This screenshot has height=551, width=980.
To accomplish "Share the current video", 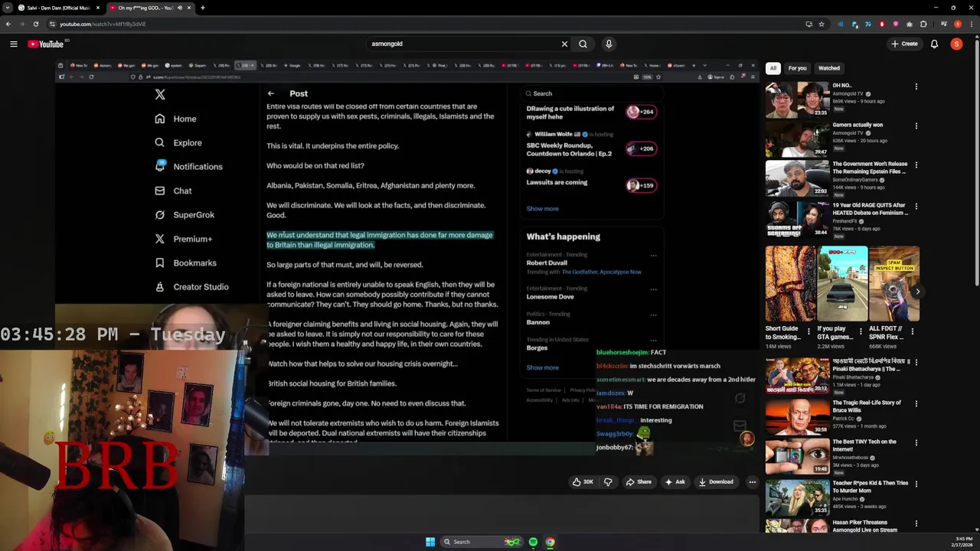I will (x=639, y=482).
